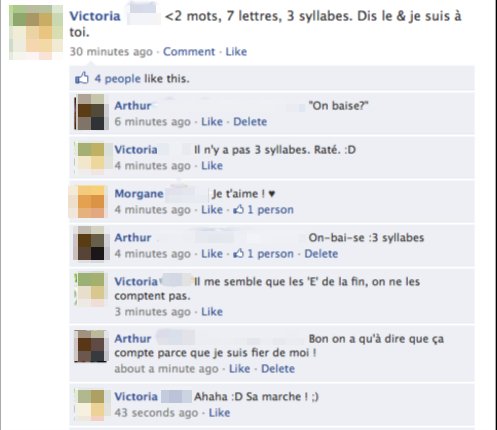
Task: Click the thumbs-up icon on Arthur's "On-bai-se" comment
Action: pos(238,253)
